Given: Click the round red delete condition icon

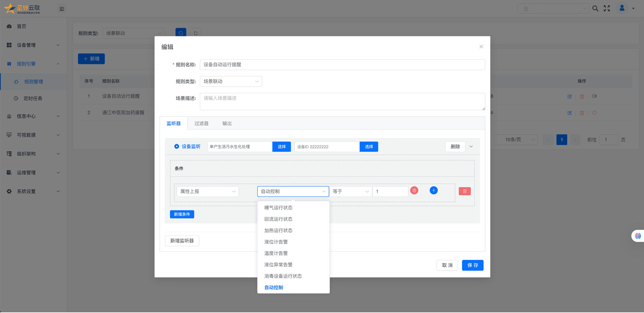Looking at the screenshot, I should point(414,190).
